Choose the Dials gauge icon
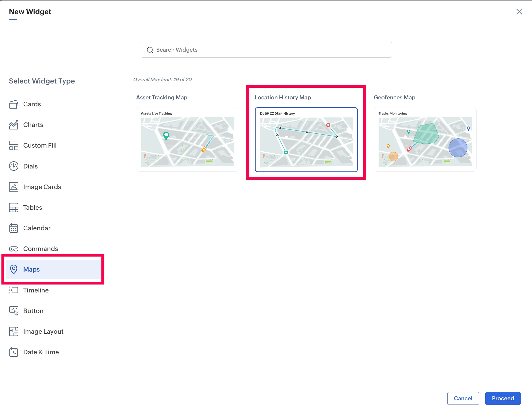 pyautogui.click(x=13, y=166)
